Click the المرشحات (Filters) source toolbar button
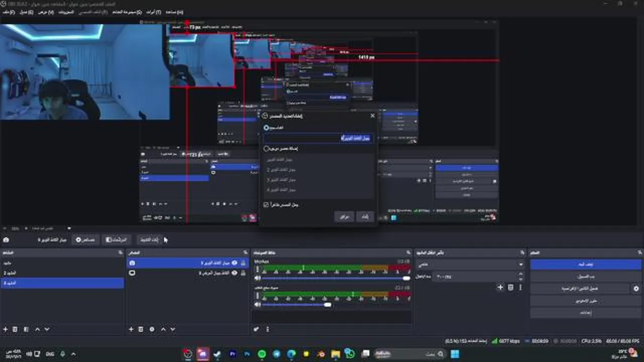 coord(116,240)
